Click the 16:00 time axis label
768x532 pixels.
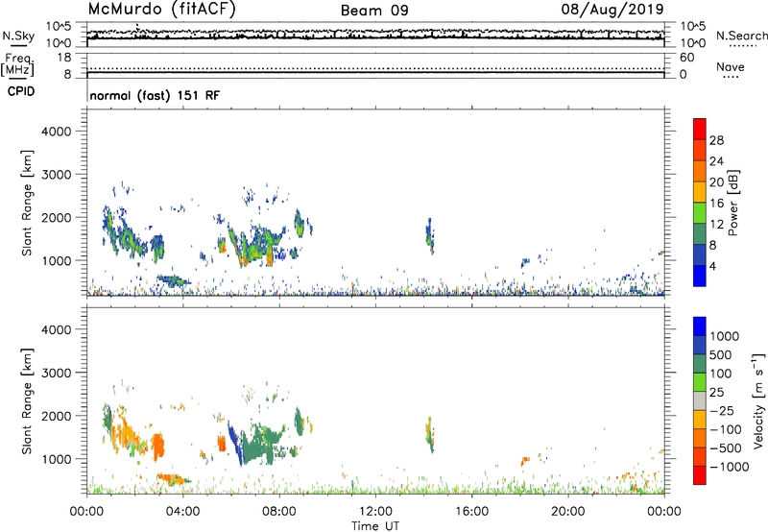point(471,512)
